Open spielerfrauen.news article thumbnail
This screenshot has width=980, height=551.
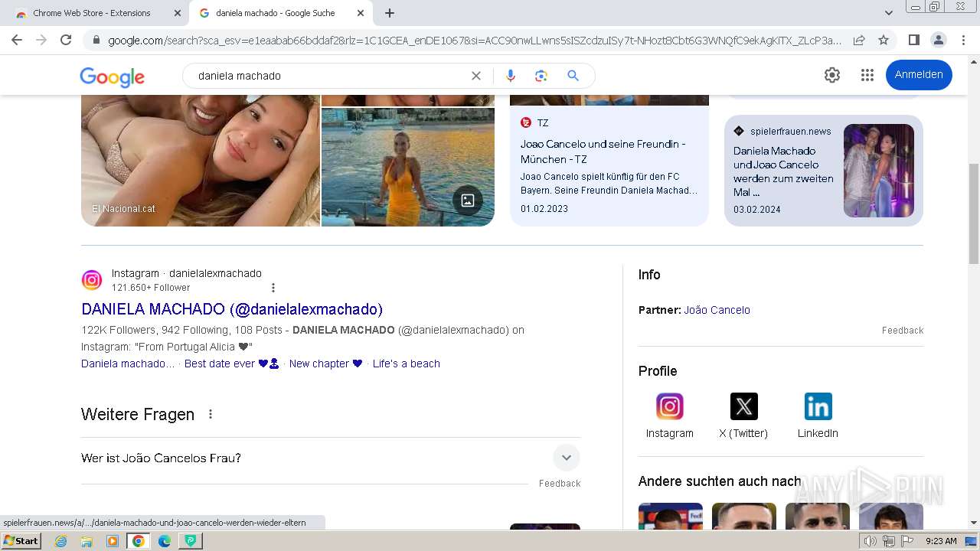879,171
